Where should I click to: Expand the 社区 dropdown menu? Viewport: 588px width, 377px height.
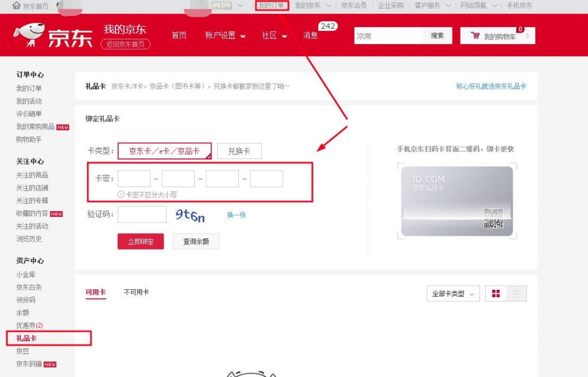tap(274, 36)
